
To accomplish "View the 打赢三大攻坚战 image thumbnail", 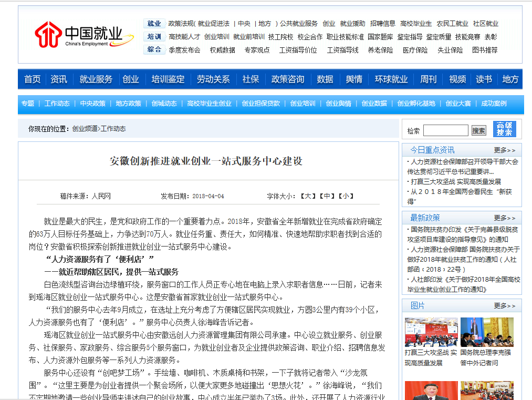I will (x=431, y=332).
